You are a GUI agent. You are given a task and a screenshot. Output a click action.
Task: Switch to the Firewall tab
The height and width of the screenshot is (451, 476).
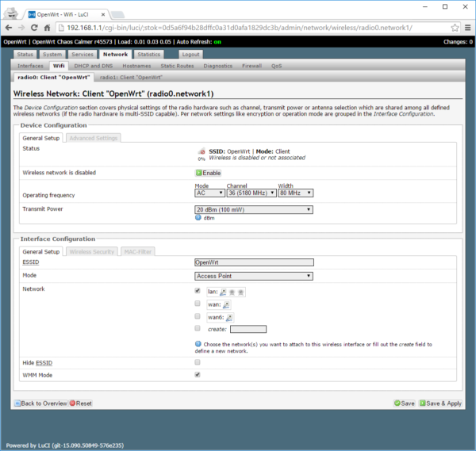[x=251, y=66]
